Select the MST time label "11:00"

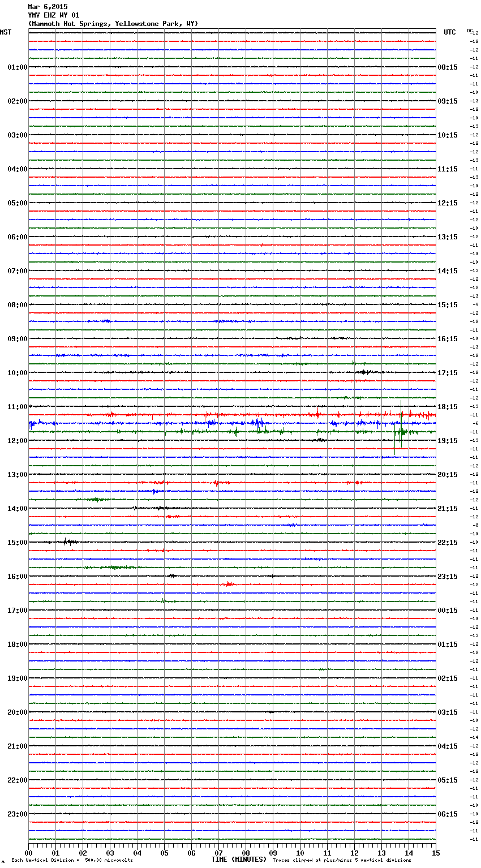click(18, 407)
